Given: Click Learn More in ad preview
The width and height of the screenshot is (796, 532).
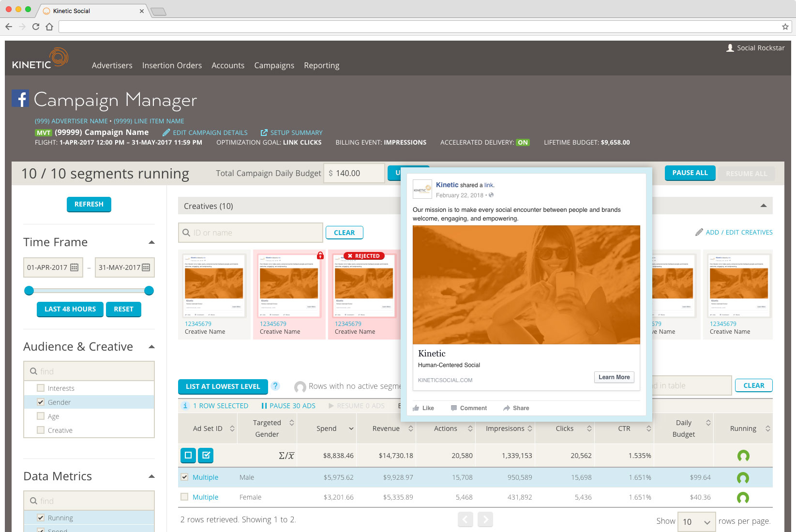Looking at the screenshot, I should [614, 377].
